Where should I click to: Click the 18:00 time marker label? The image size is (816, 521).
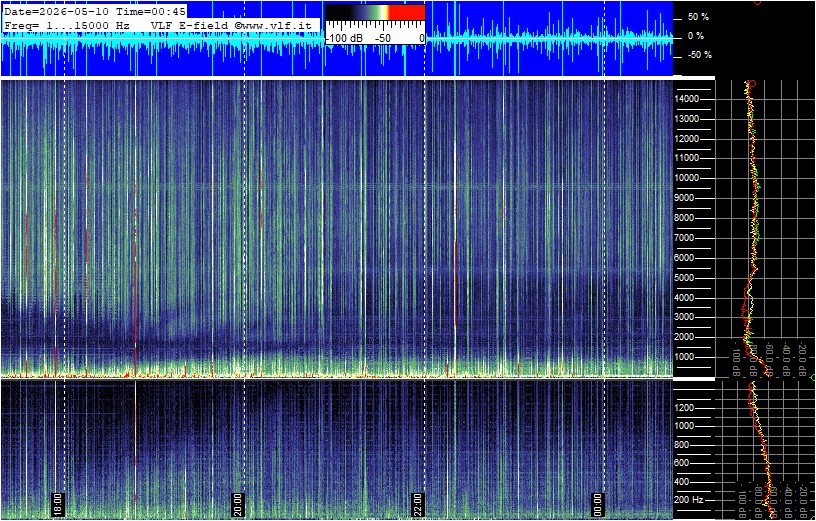57,504
